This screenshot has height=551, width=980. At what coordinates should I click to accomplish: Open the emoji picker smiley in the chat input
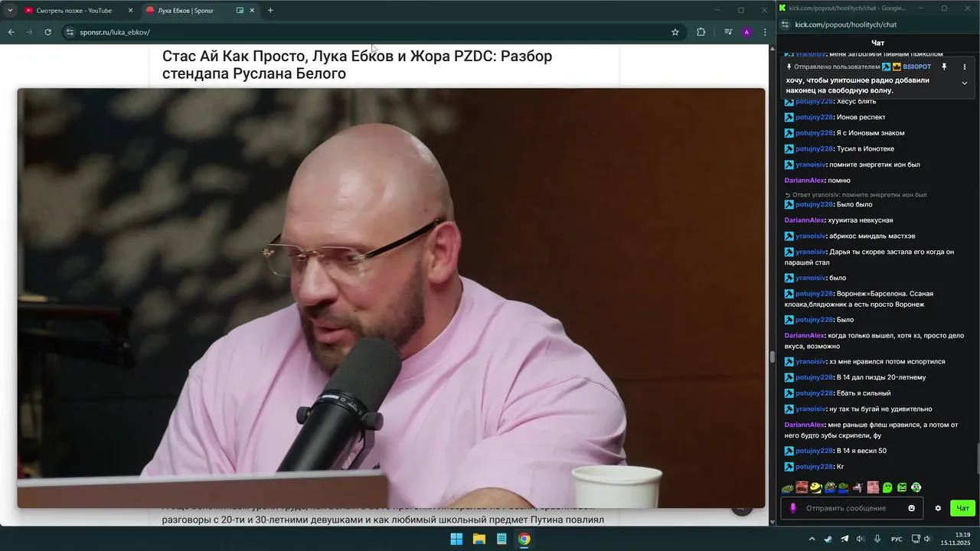(911, 508)
